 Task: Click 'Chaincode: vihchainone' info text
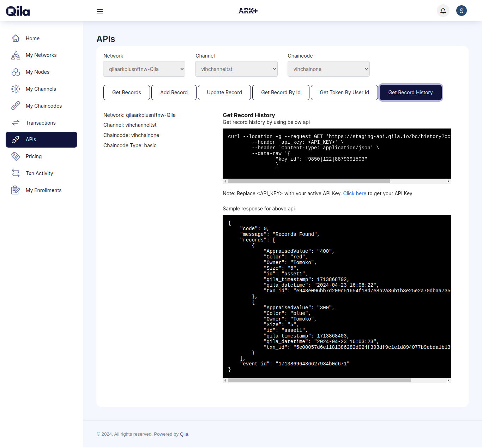pos(131,135)
